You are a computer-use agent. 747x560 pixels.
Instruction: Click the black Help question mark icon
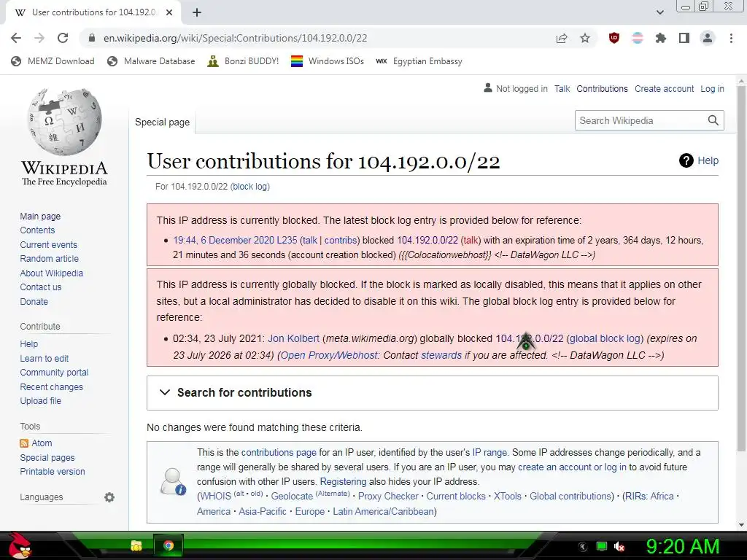(x=686, y=160)
